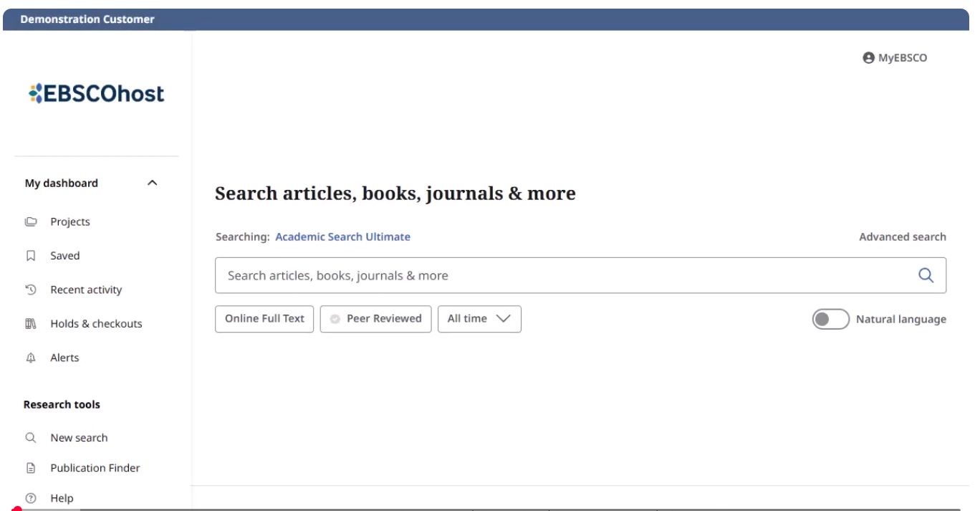This screenshot has width=980, height=511.
Task: Click the Publication Finder document icon
Action: 30,468
